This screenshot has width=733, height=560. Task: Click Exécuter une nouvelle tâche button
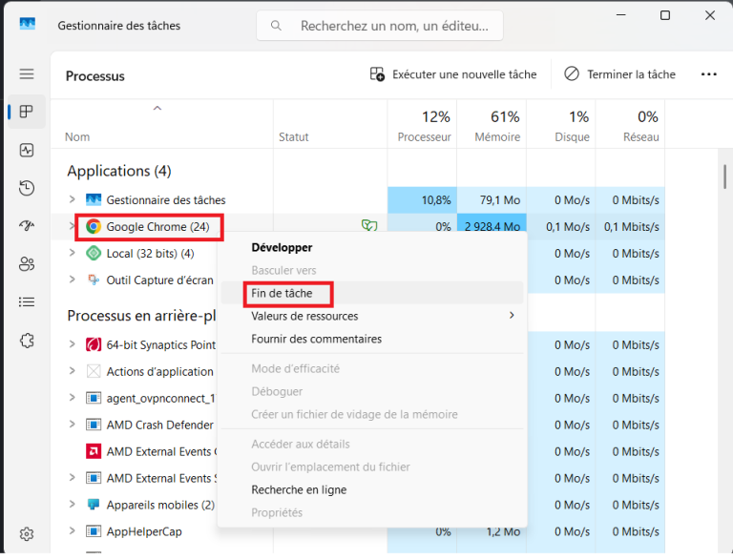click(x=453, y=74)
